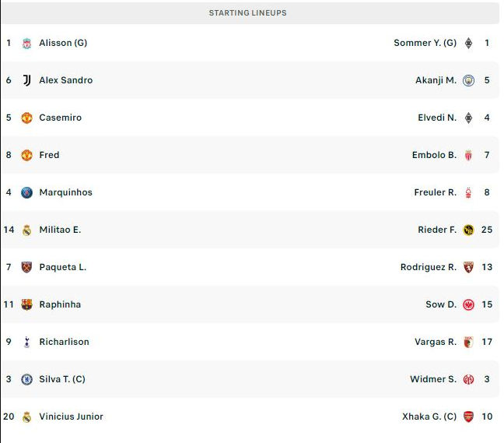The height and width of the screenshot is (443, 504).
Task: Open Casemiro's player profile
Action: (x=61, y=118)
